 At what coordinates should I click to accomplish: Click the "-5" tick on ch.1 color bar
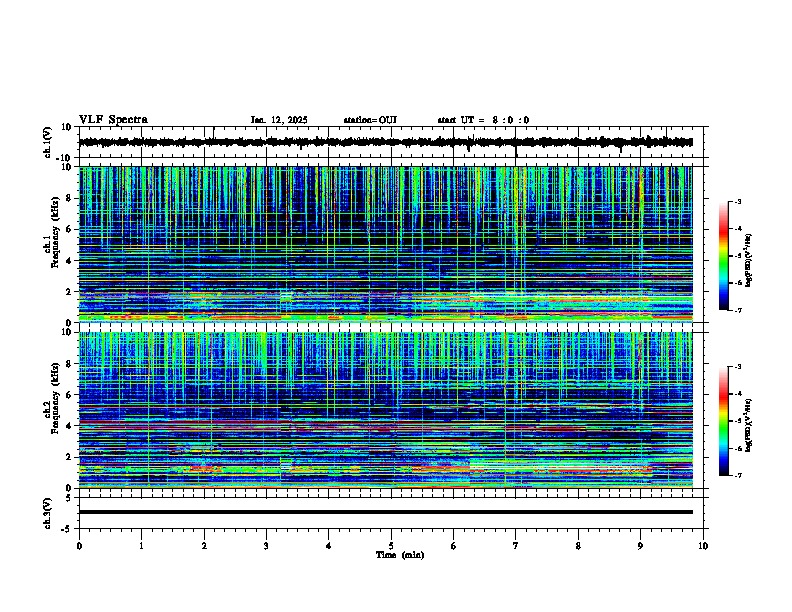coord(737,256)
